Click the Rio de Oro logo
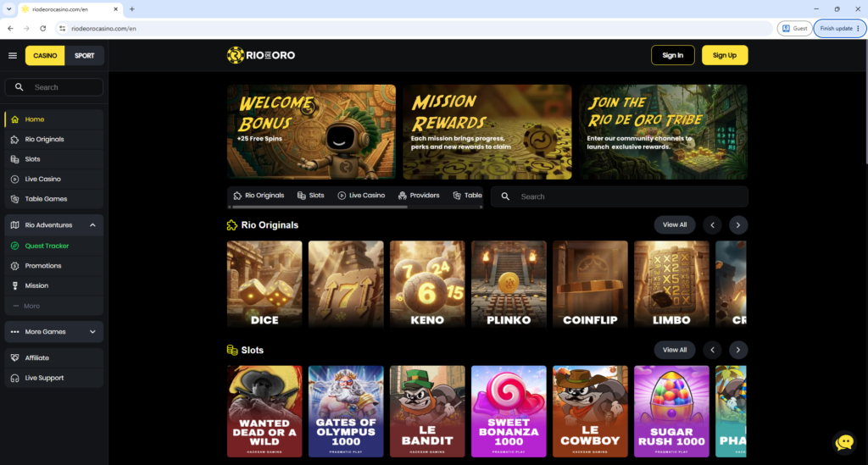The image size is (868, 465). coord(261,55)
